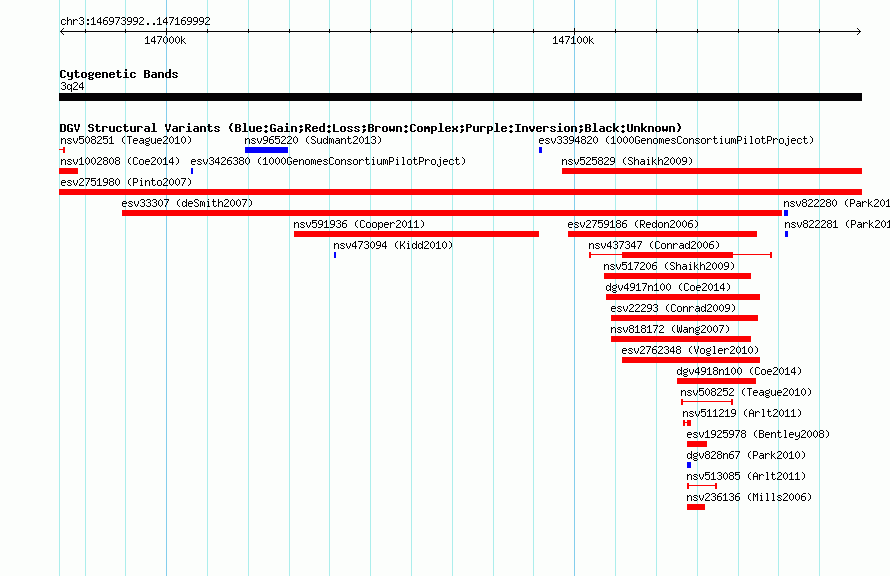Open esv22293 (Conrad2009) variant label
Image resolution: width=890 pixels, height=576 pixels.
(673, 308)
